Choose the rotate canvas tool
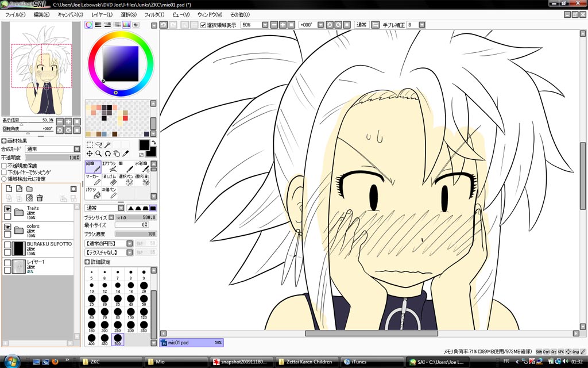This screenshot has width=588, height=368. click(107, 154)
